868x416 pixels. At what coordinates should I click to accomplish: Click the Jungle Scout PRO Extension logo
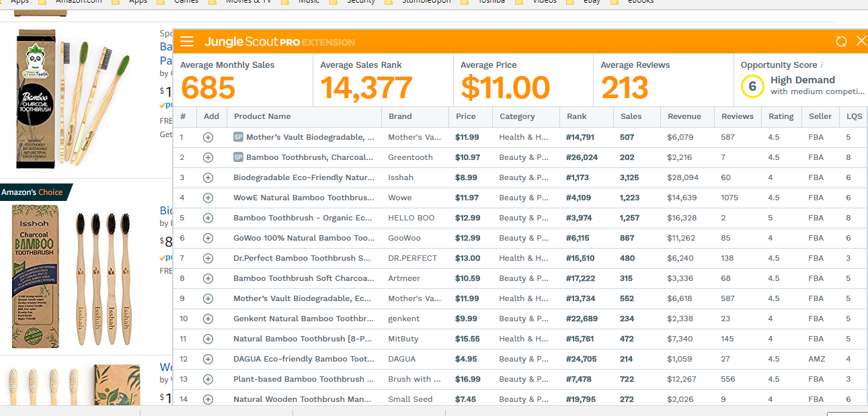point(280,42)
